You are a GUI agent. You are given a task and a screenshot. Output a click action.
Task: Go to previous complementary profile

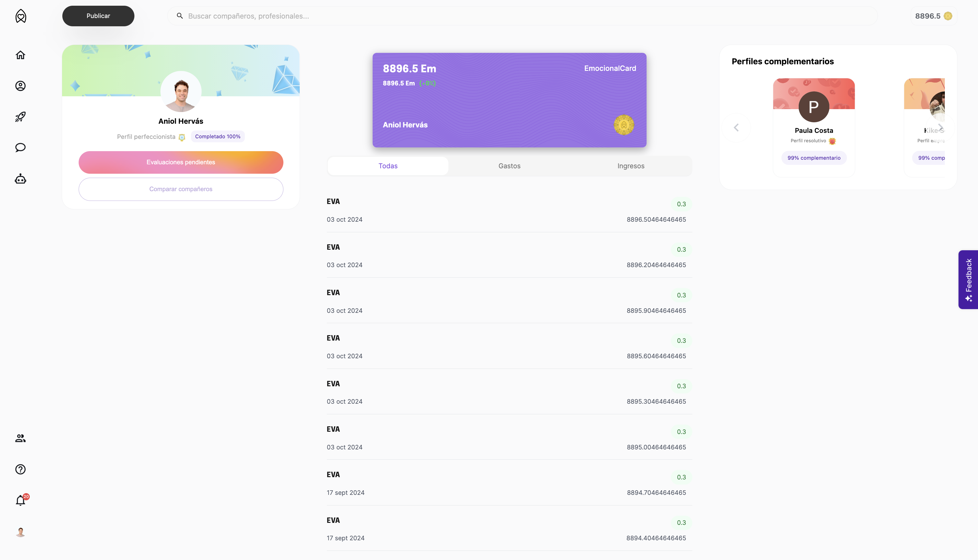point(736,128)
